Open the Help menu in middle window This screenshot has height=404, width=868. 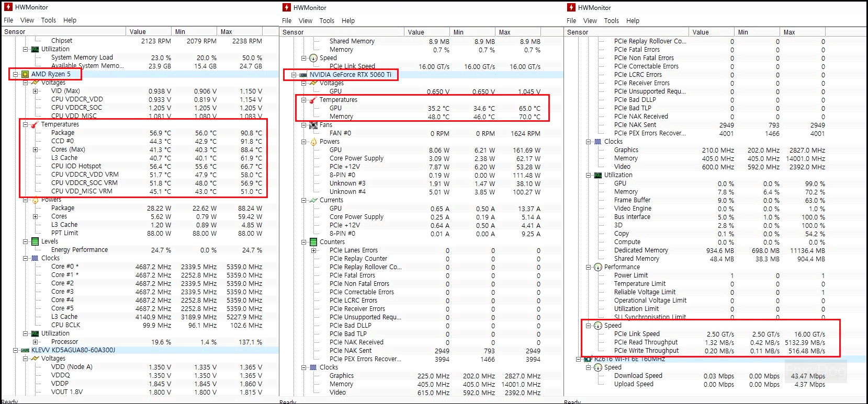(348, 21)
